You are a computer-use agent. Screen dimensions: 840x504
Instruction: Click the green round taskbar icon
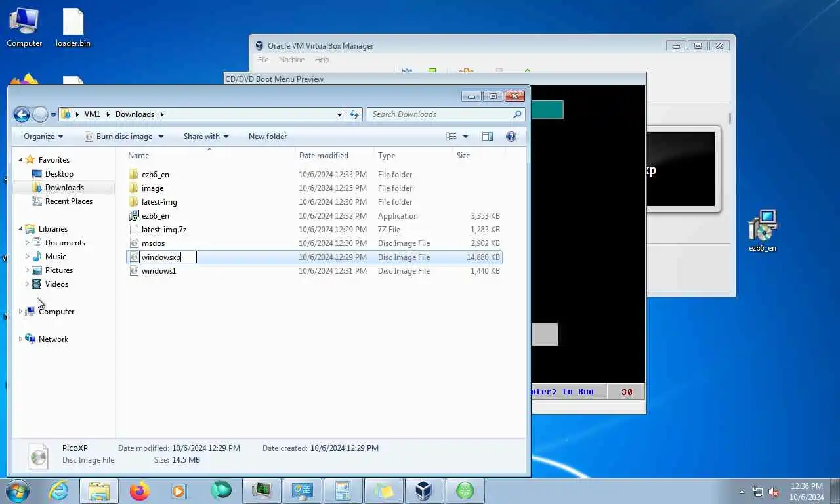click(x=465, y=491)
